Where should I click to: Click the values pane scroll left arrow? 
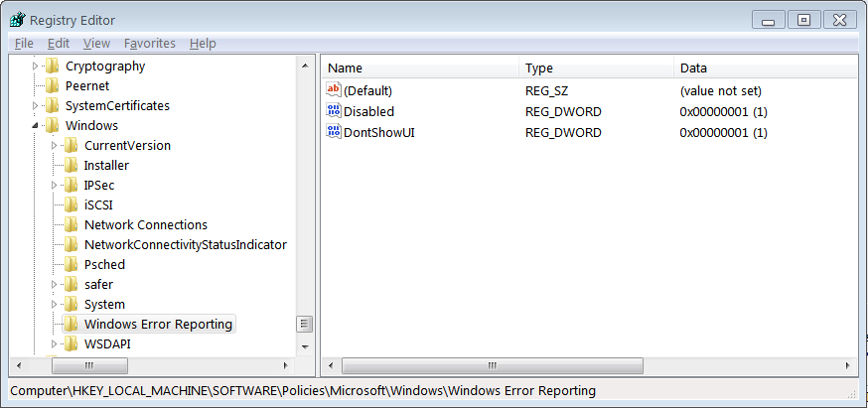click(x=331, y=365)
